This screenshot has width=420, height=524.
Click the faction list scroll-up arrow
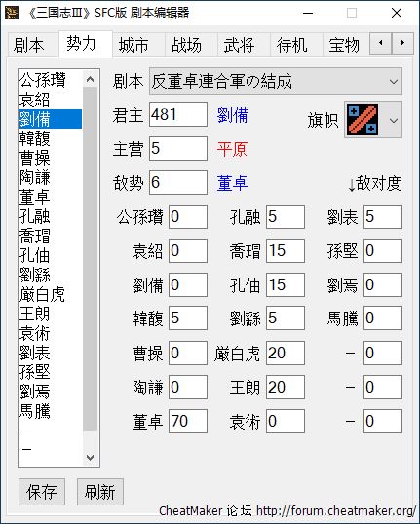click(x=90, y=79)
